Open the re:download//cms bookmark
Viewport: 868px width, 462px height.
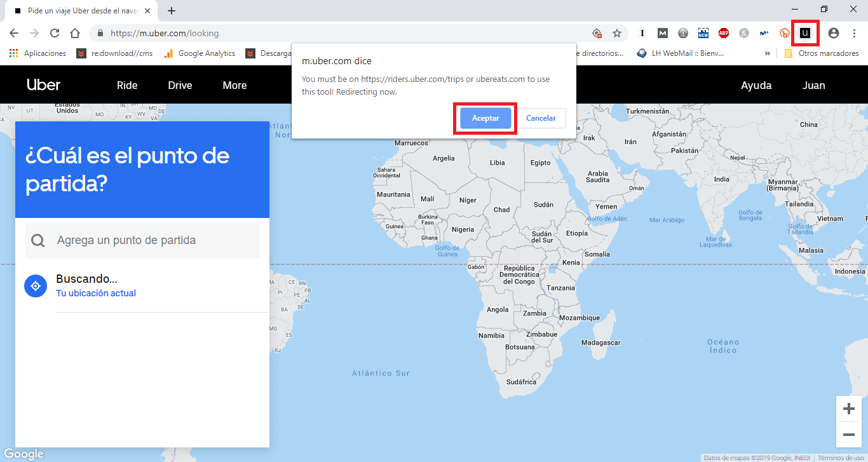point(115,53)
